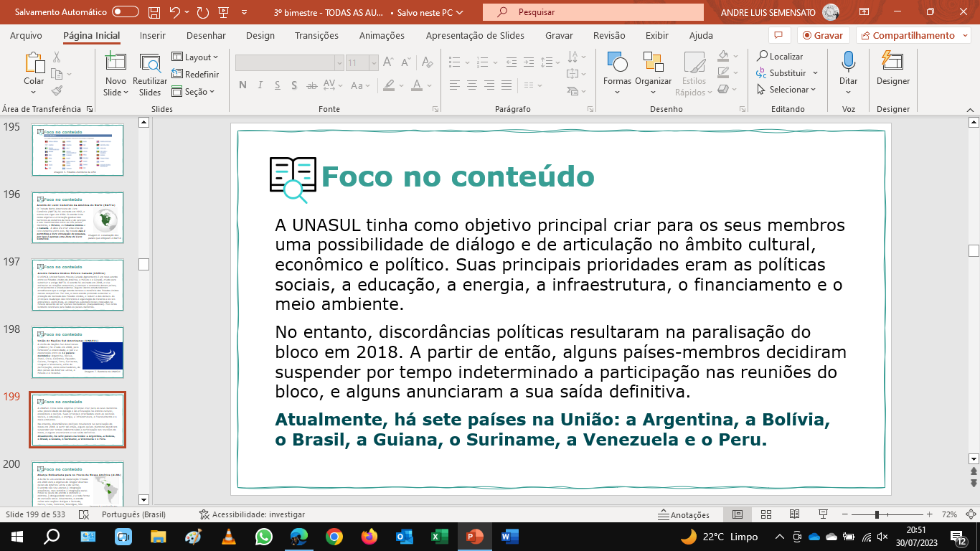980x551 pixels.
Task: Open the Layout dropdown
Action: click(x=195, y=57)
